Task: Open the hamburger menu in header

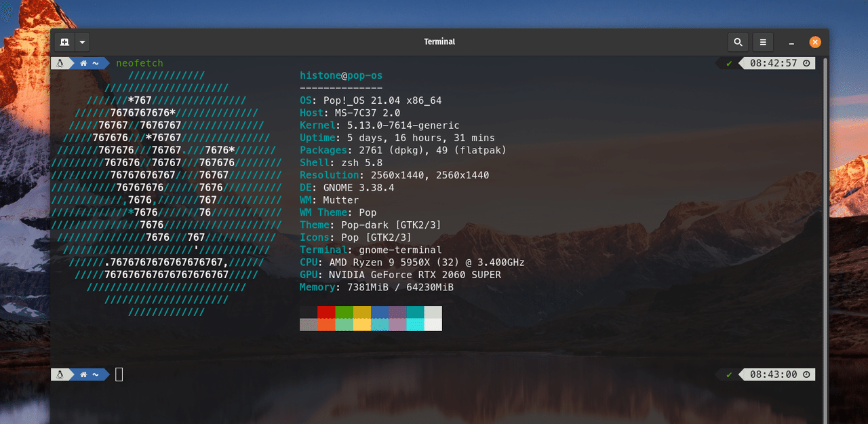Action: pyautogui.click(x=763, y=42)
